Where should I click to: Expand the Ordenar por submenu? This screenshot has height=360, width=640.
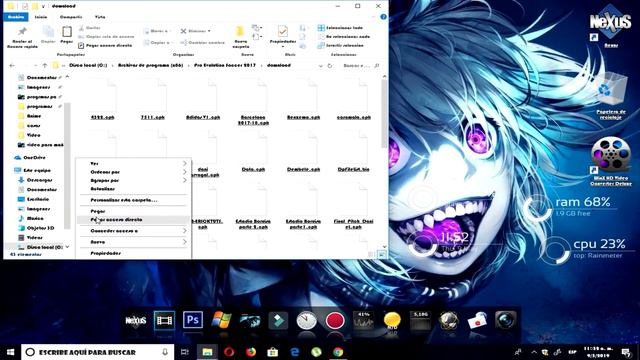click(x=133, y=172)
